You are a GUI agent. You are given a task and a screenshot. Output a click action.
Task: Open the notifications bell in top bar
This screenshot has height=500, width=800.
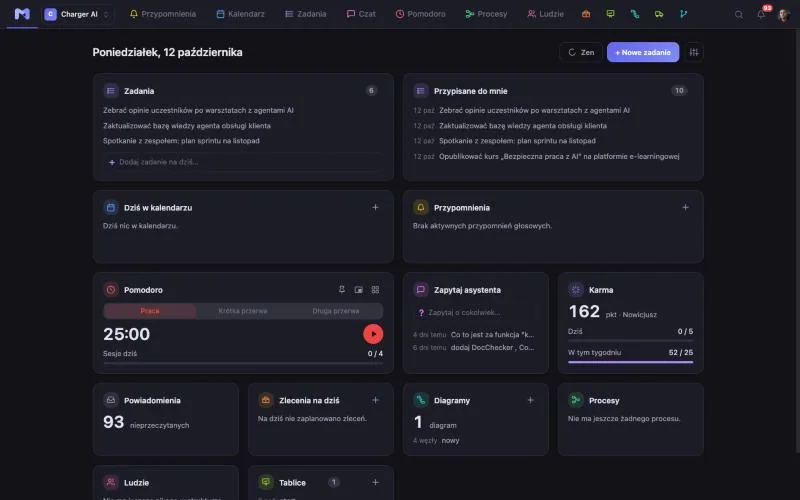[x=761, y=14]
